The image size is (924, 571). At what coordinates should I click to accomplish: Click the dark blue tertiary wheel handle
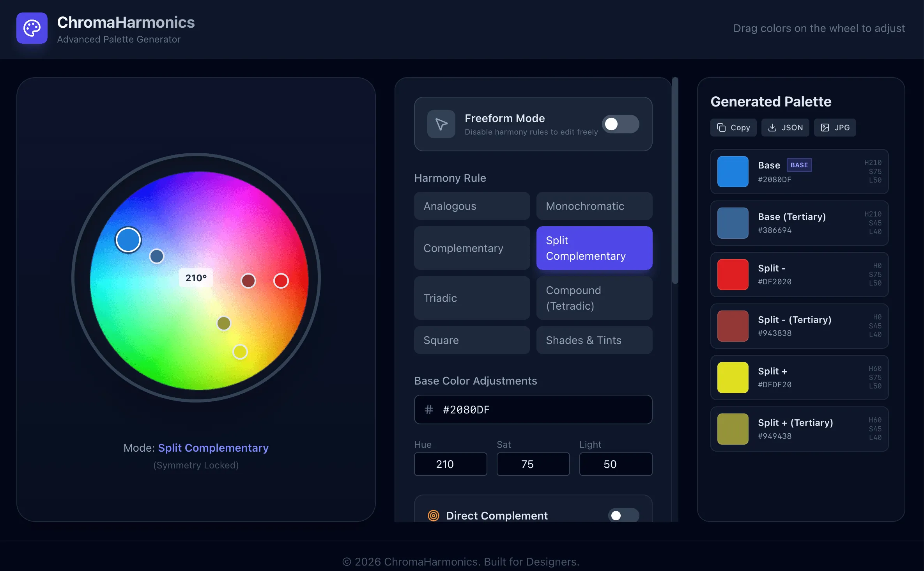click(157, 256)
